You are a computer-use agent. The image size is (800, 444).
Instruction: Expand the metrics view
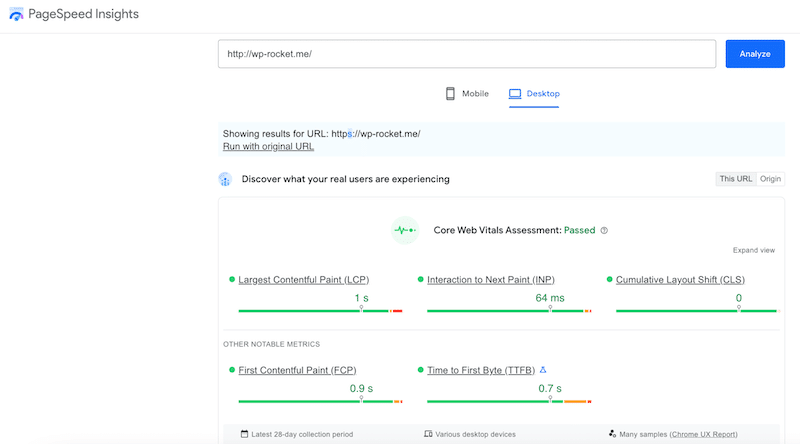click(x=754, y=250)
